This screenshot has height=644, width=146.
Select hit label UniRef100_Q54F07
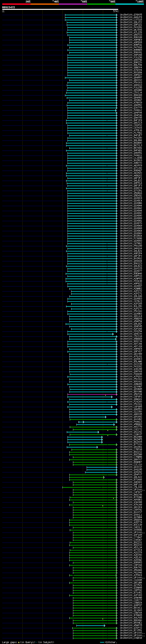(131, 474)
